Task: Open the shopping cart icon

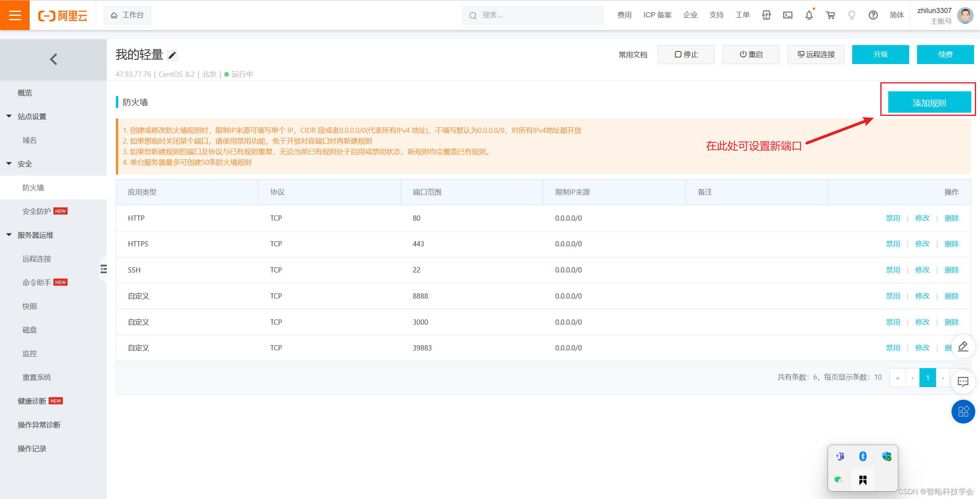Action: tap(830, 15)
